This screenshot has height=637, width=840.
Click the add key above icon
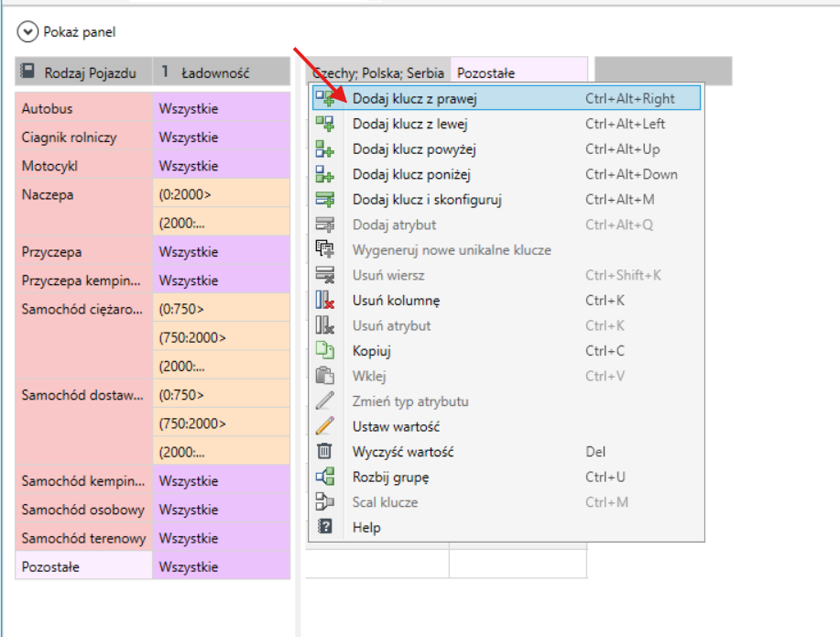324,148
